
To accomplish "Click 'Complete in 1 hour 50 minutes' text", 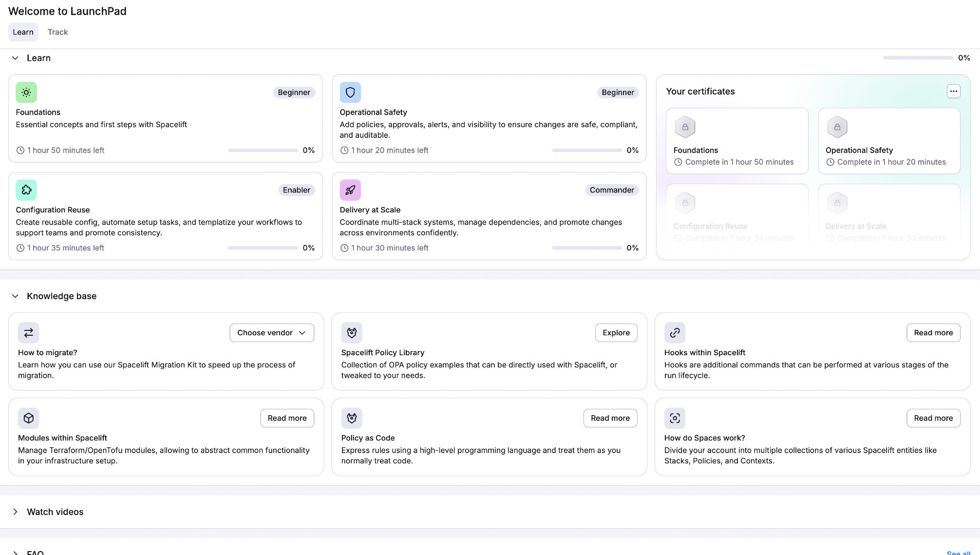I will point(739,162).
